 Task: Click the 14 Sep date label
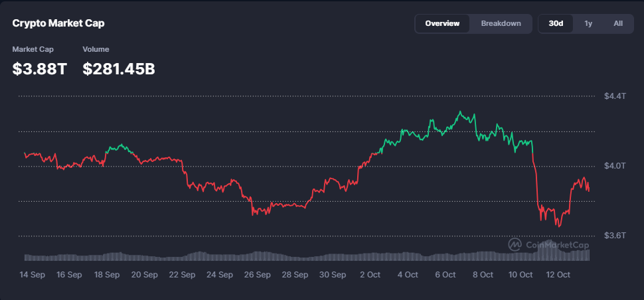click(32, 274)
